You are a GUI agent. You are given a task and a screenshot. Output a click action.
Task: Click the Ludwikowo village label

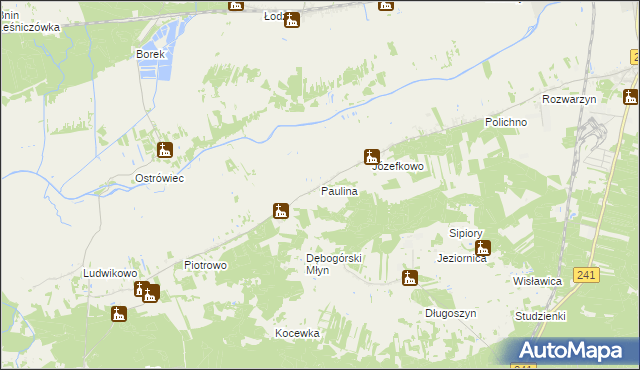coord(110,273)
